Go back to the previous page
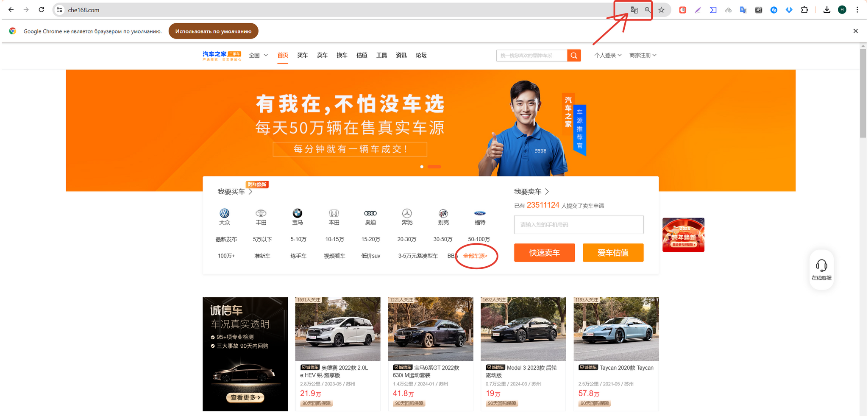The image size is (868, 416). coord(11,10)
